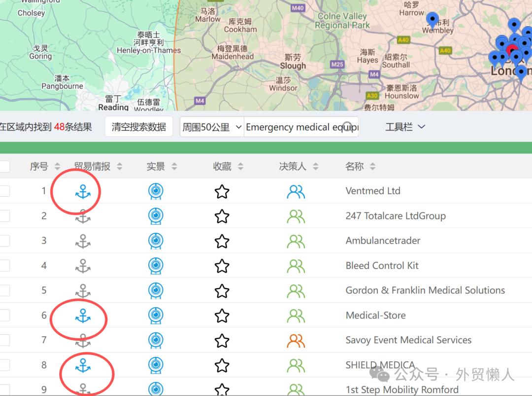View decision makers for Gordon & Franklin Medical Solutions
The height and width of the screenshot is (396, 532).
click(296, 291)
